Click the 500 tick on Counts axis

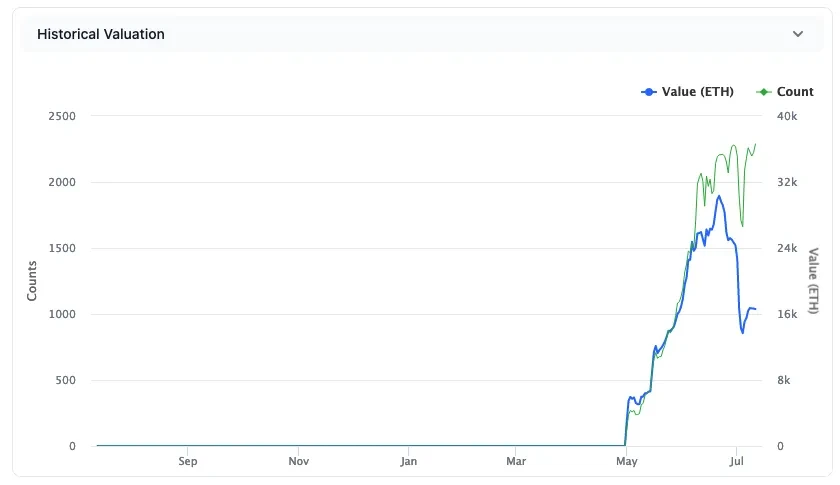pyautogui.click(x=64, y=380)
